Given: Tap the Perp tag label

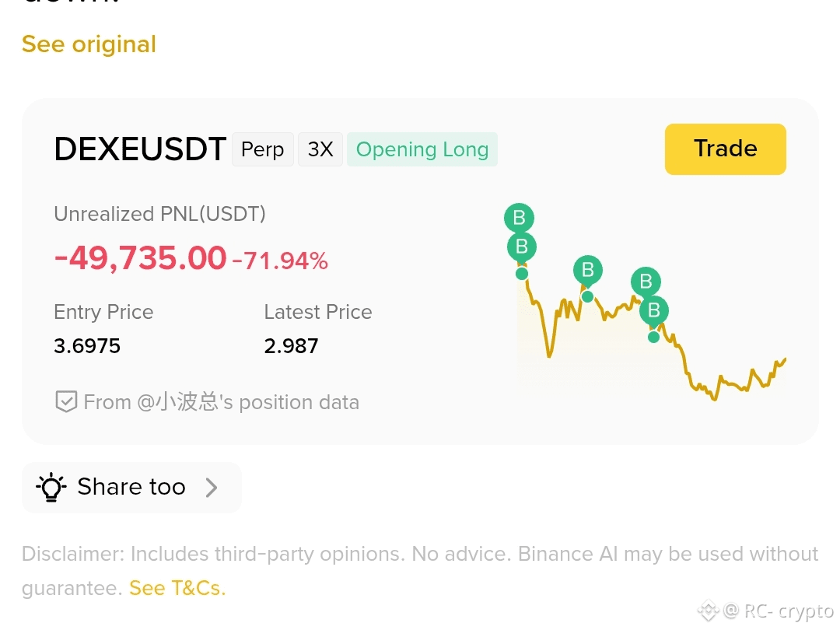Looking at the screenshot, I should click(263, 149).
